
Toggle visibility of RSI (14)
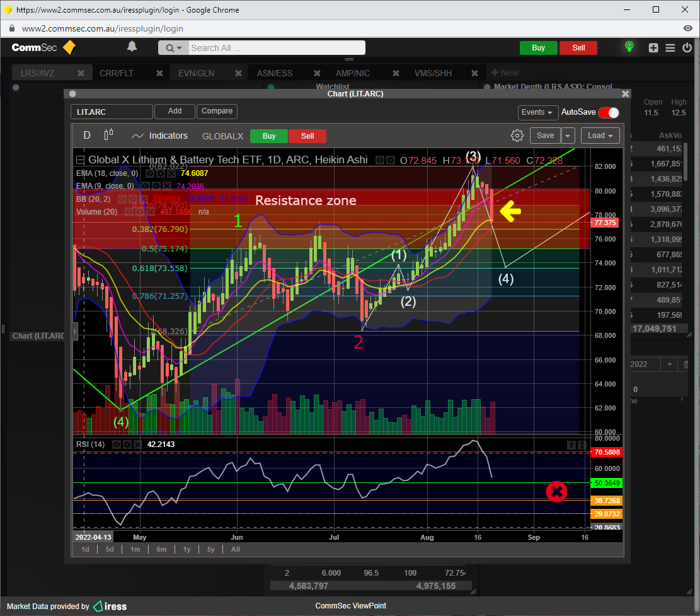(x=117, y=445)
